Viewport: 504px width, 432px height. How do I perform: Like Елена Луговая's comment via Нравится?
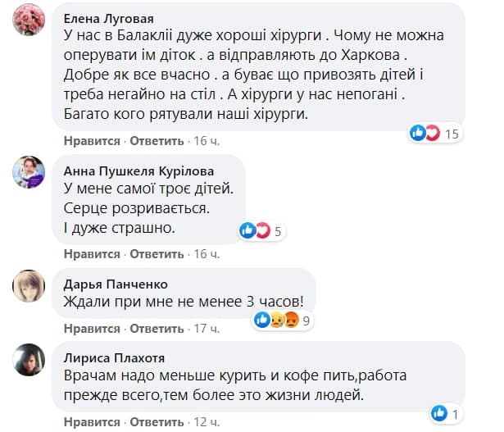coord(92,141)
